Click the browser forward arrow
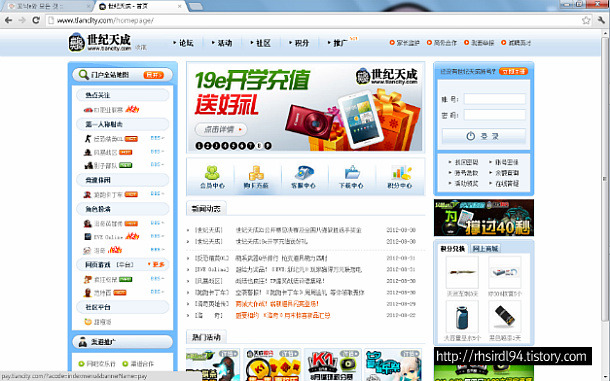 point(22,20)
